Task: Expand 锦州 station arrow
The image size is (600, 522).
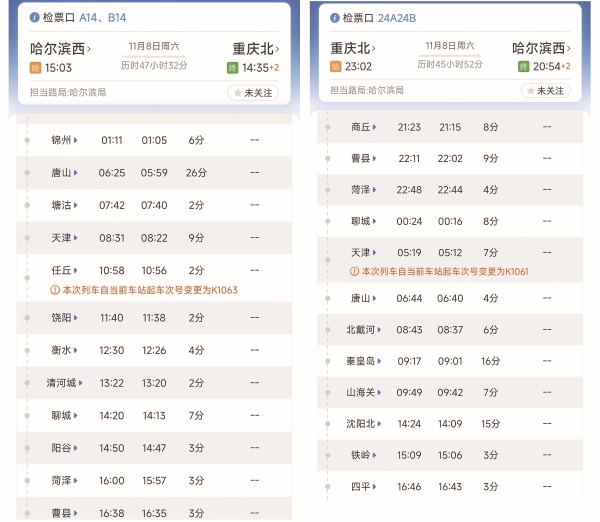Action: click(x=76, y=140)
